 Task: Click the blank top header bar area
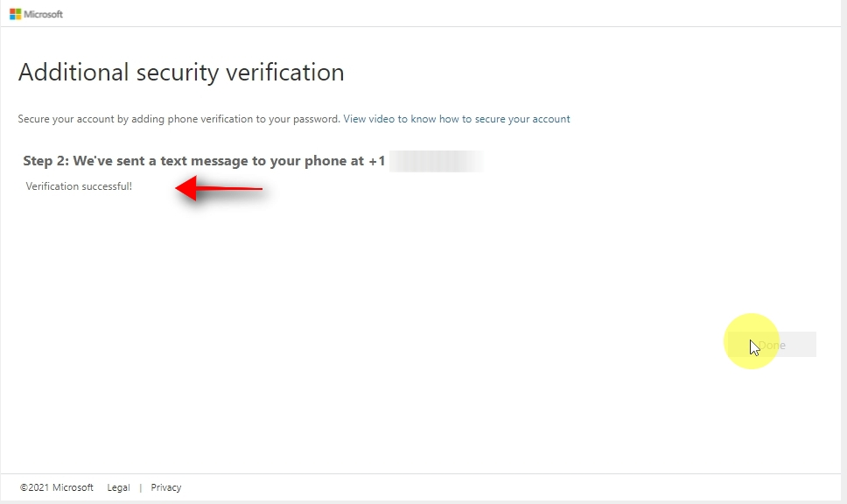437,14
